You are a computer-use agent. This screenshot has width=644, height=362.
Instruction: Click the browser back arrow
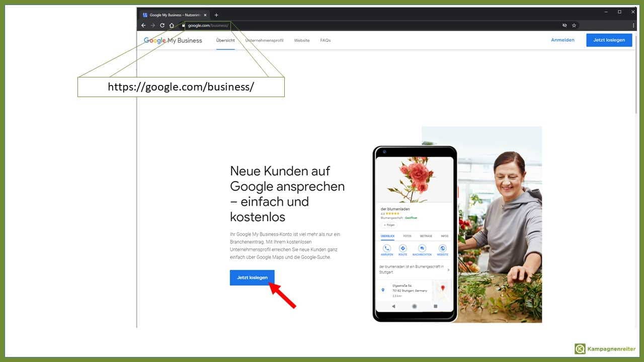143,25
